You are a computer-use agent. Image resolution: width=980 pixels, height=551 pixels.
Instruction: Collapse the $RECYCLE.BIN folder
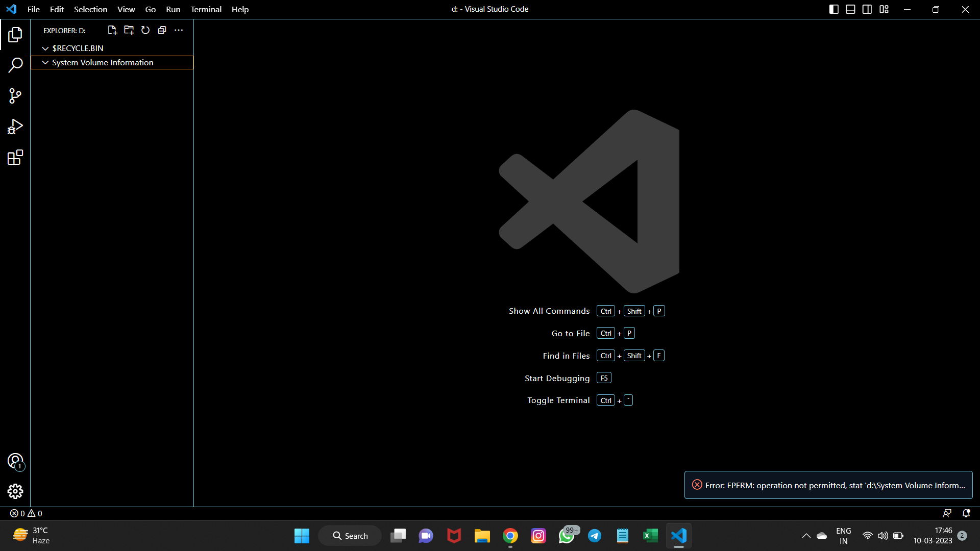pos(45,48)
